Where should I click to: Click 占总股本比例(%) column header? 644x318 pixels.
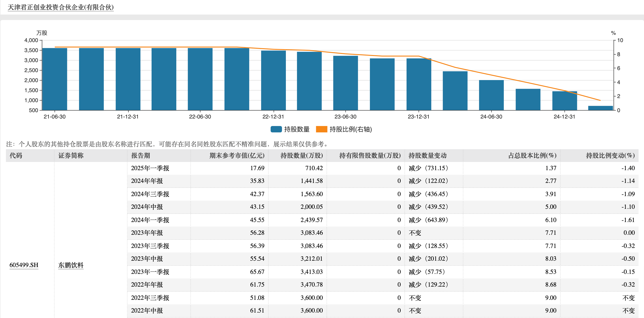click(x=532, y=156)
